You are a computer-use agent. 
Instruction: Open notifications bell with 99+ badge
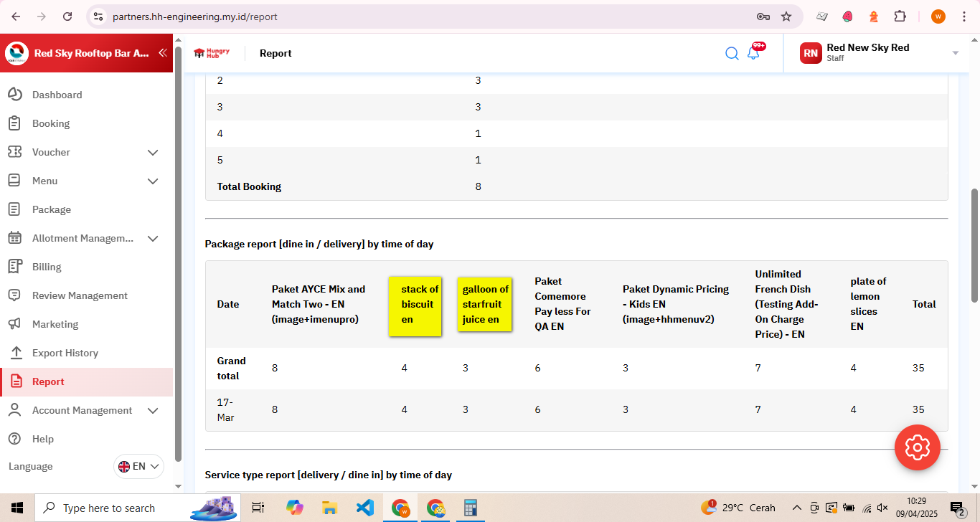pos(753,53)
